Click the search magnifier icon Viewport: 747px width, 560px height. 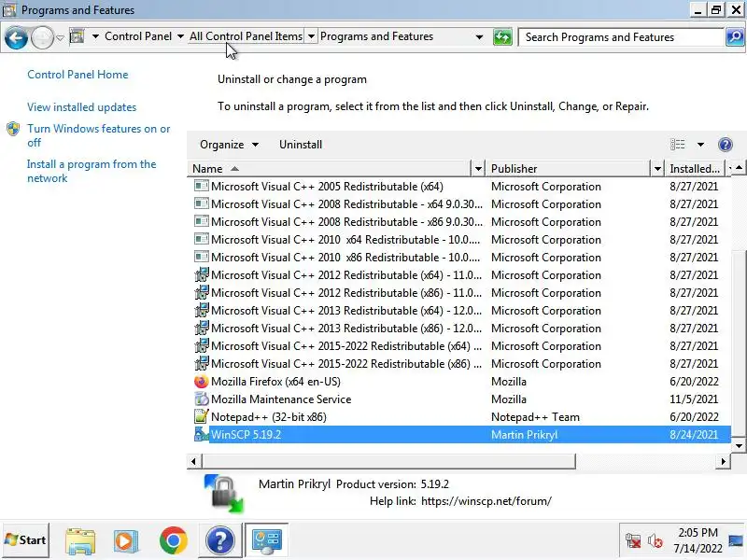735,37
